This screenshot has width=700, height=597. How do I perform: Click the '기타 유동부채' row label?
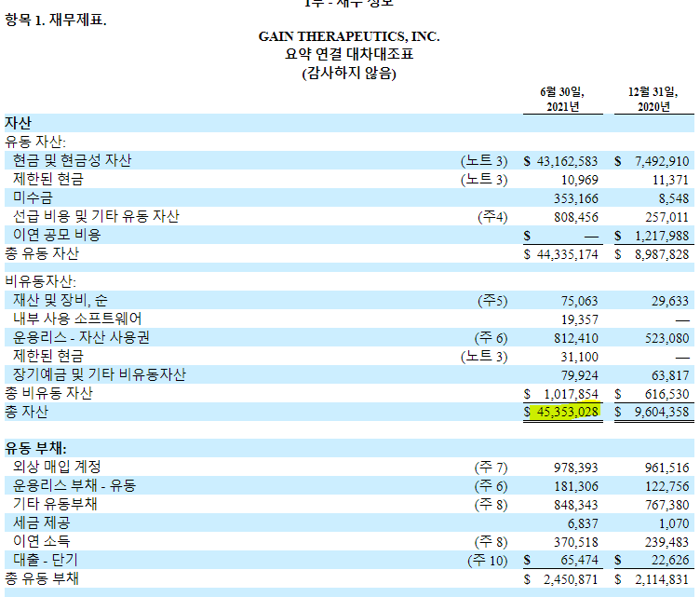click(x=55, y=504)
